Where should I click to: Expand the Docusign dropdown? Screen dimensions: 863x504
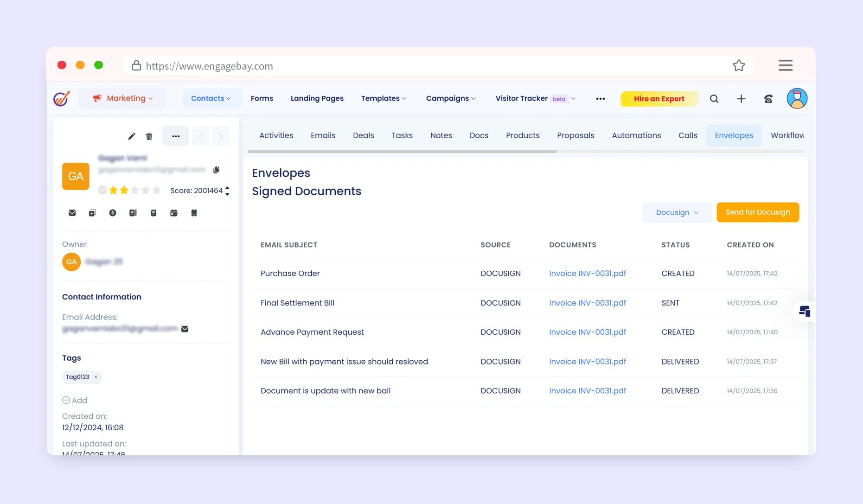tap(677, 212)
